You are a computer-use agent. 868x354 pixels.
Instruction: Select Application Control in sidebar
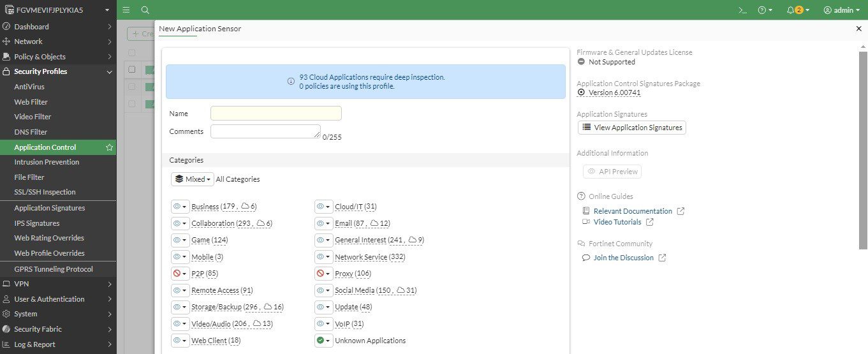click(x=58, y=147)
